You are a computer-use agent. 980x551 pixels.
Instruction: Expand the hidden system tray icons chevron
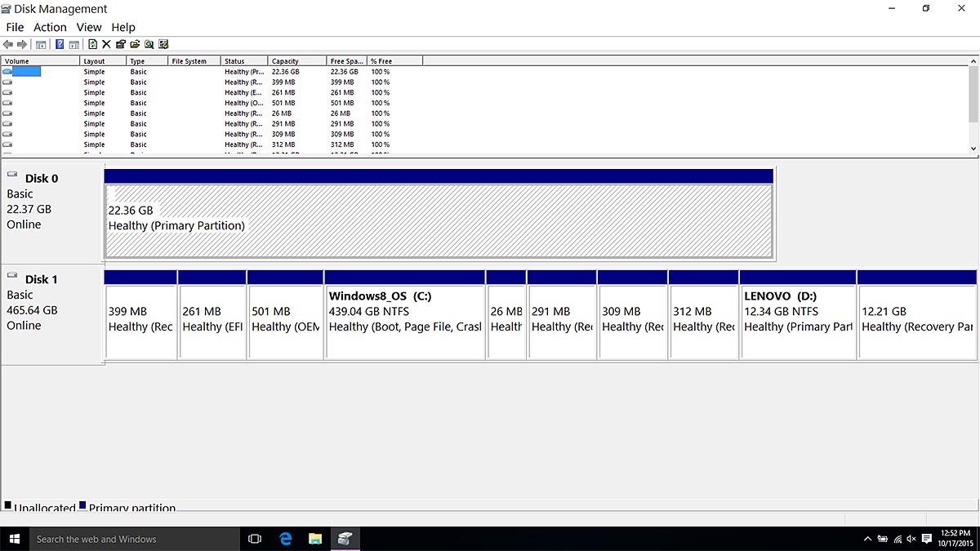click(x=867, y=539)
